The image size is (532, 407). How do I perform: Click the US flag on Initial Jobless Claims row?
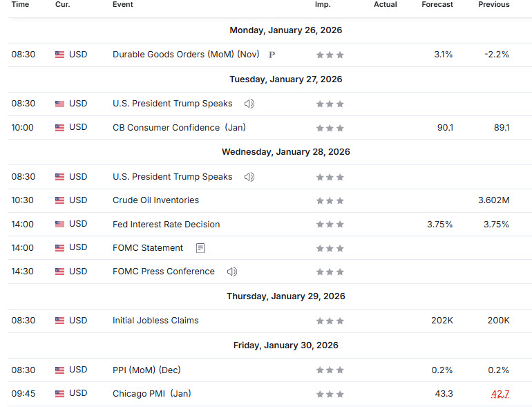[x=59, y=321]
